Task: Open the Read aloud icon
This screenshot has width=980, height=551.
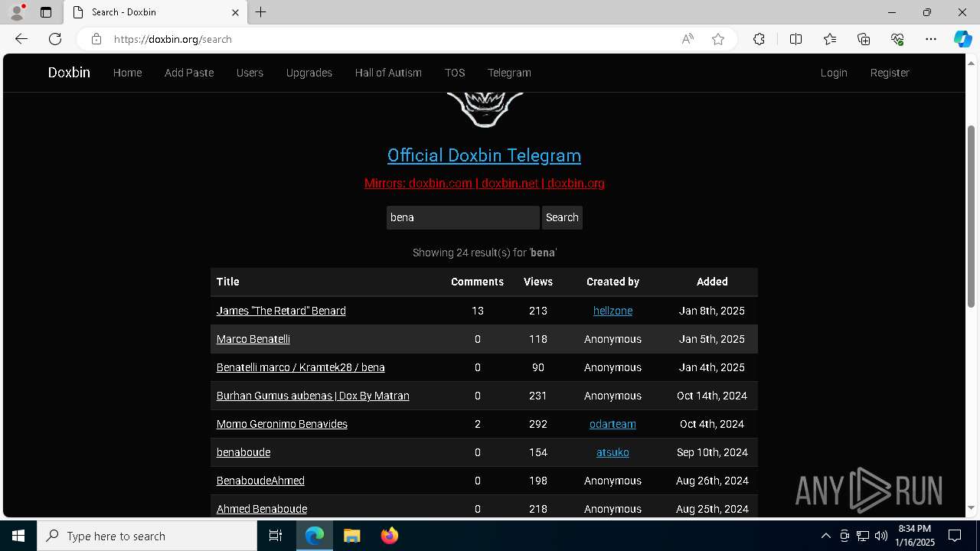Action: [688, 39]
